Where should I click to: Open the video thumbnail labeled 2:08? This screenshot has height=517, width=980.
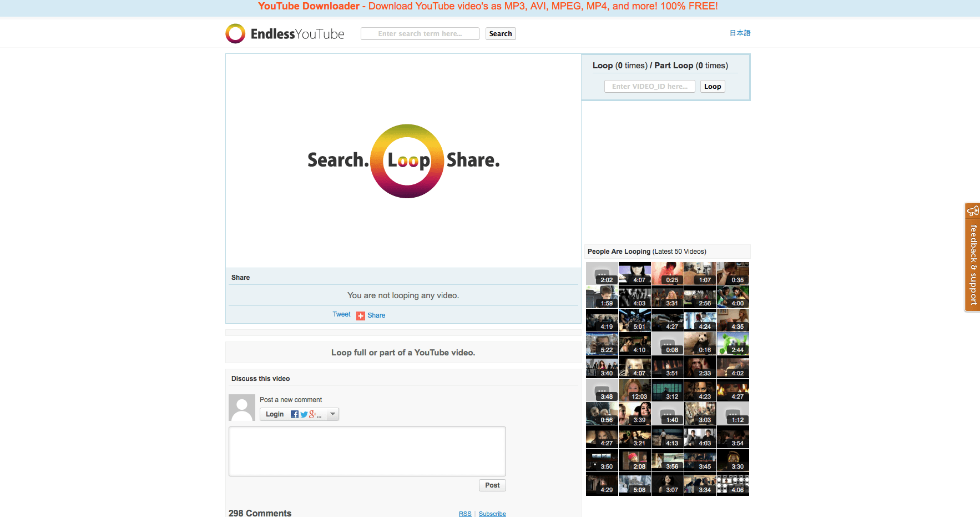click(635, 460)
